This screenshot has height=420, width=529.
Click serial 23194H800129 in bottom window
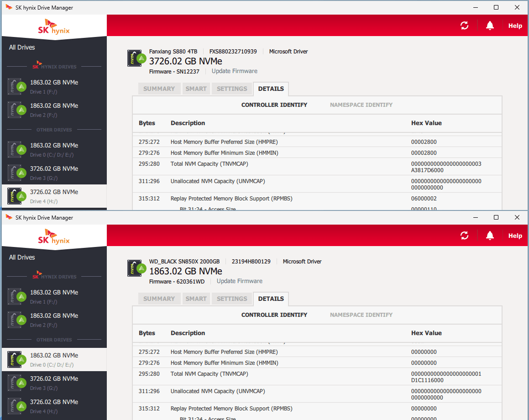[x=251, y=262]
